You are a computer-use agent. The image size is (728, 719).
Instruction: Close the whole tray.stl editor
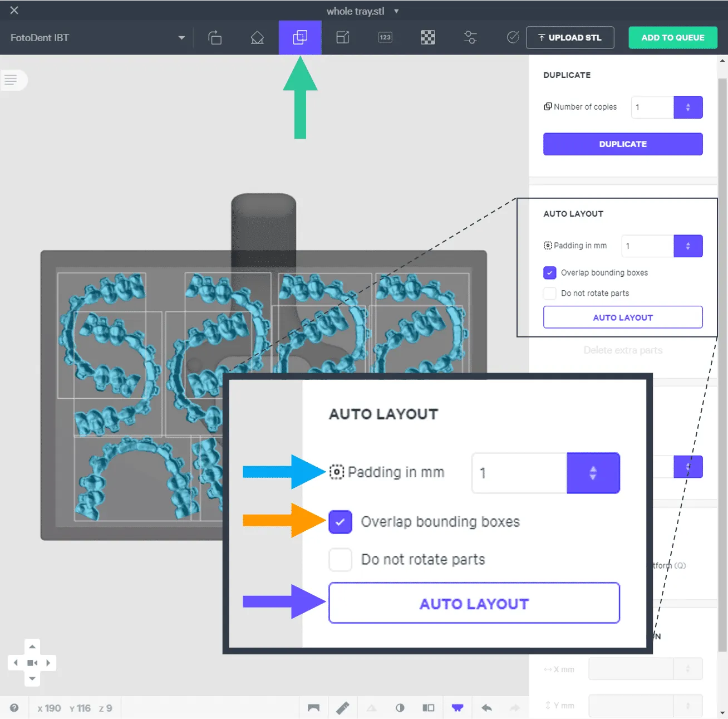pyautogui.click(x=14, y=11)
